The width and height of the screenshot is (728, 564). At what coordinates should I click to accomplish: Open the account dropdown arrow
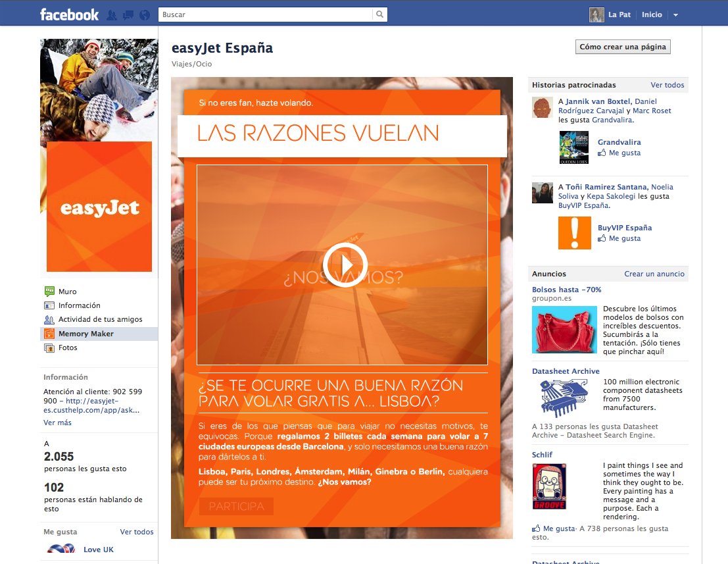click(x=675, y=15)
